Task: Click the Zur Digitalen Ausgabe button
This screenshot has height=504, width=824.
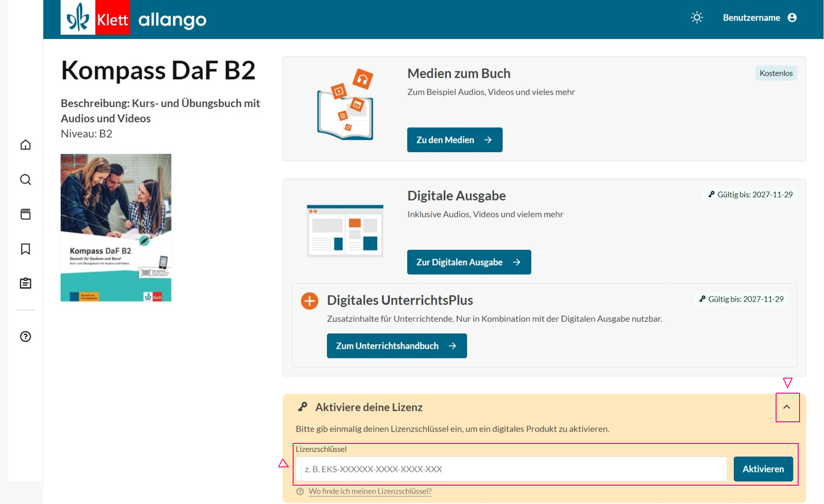Action: coord(469,262)
